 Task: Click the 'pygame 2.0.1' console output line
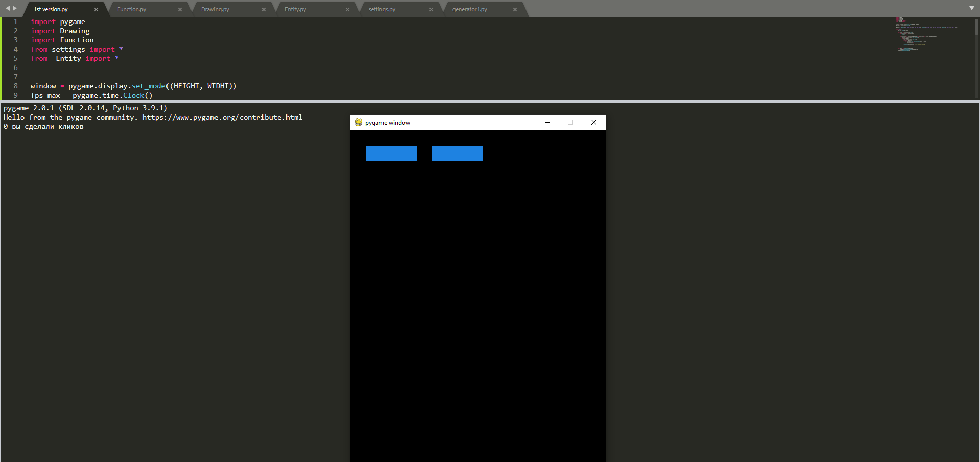click(x=85, y=108)
